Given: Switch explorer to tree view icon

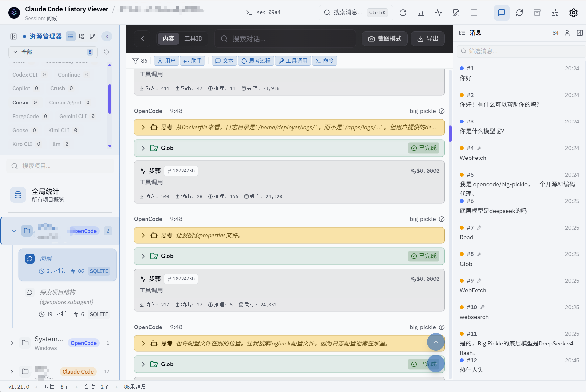Looking at the screenshot, I should point(82,36).
